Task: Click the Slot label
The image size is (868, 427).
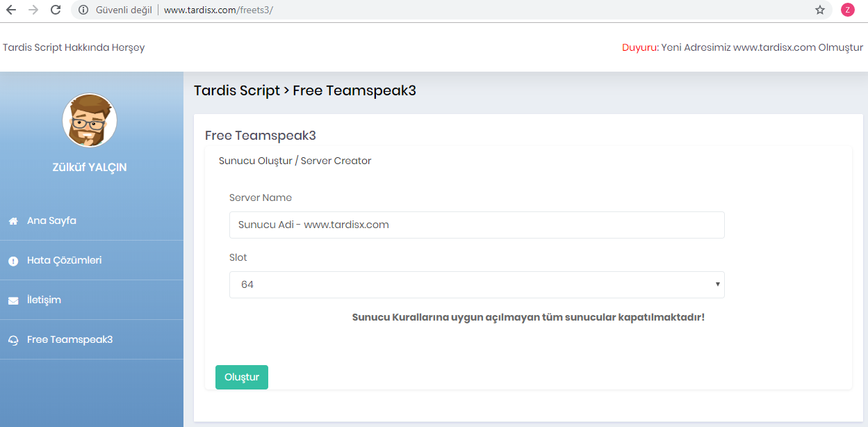Action: point(238,257)
